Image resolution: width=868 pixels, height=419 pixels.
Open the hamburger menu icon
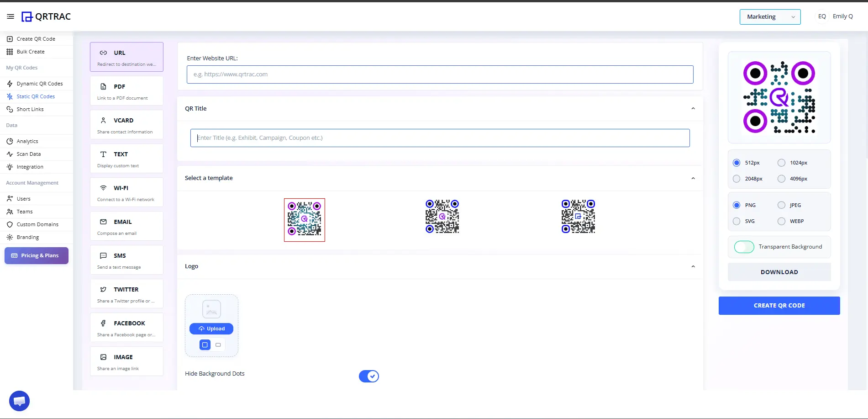11,16
